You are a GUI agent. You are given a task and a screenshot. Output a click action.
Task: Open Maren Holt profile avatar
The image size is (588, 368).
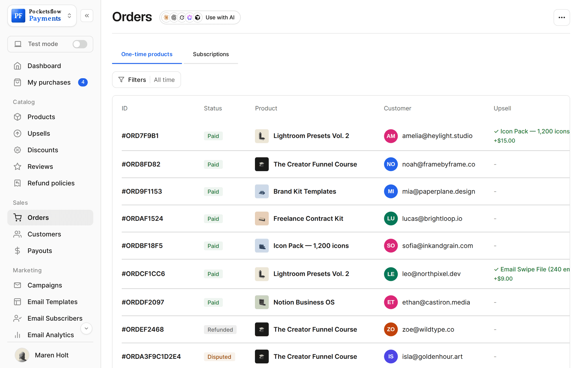coord(22,355)
